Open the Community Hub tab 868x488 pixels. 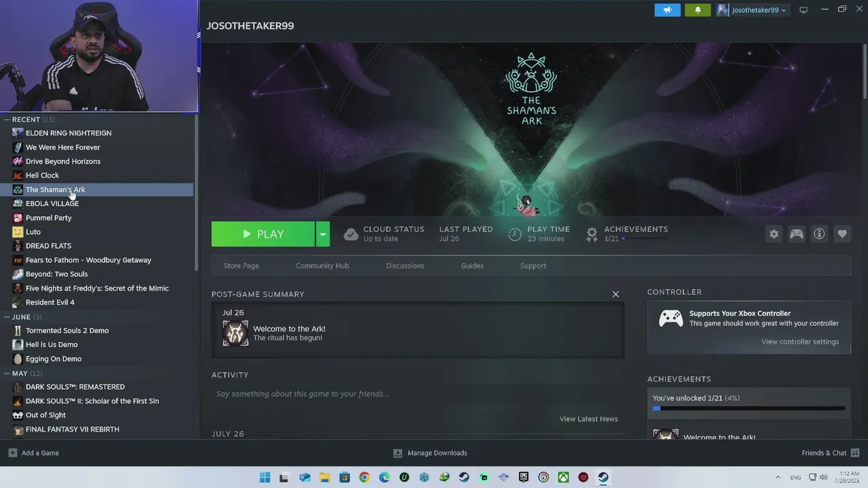tap(322, 266)
